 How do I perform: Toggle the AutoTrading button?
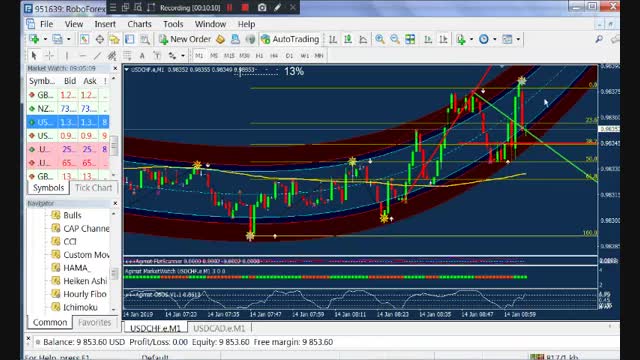click(290, 39)
